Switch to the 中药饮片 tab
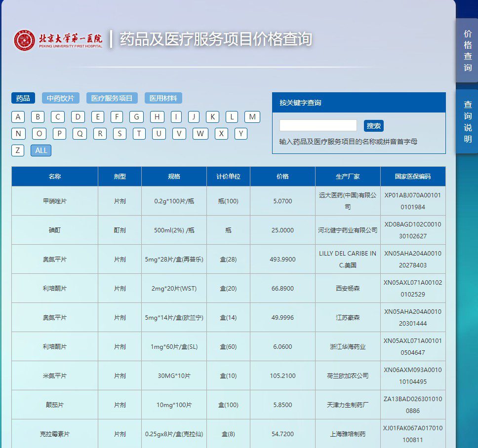 (x=60, y=98)
